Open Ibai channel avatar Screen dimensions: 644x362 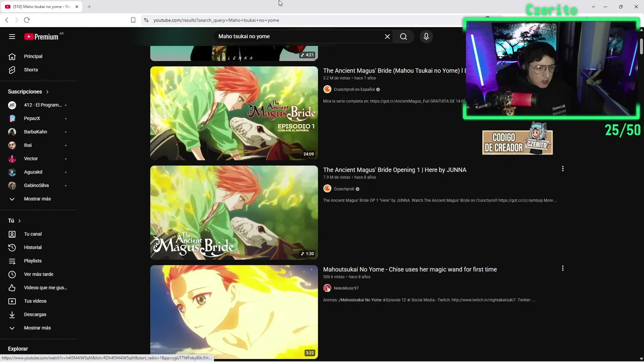tap(13, 145)
